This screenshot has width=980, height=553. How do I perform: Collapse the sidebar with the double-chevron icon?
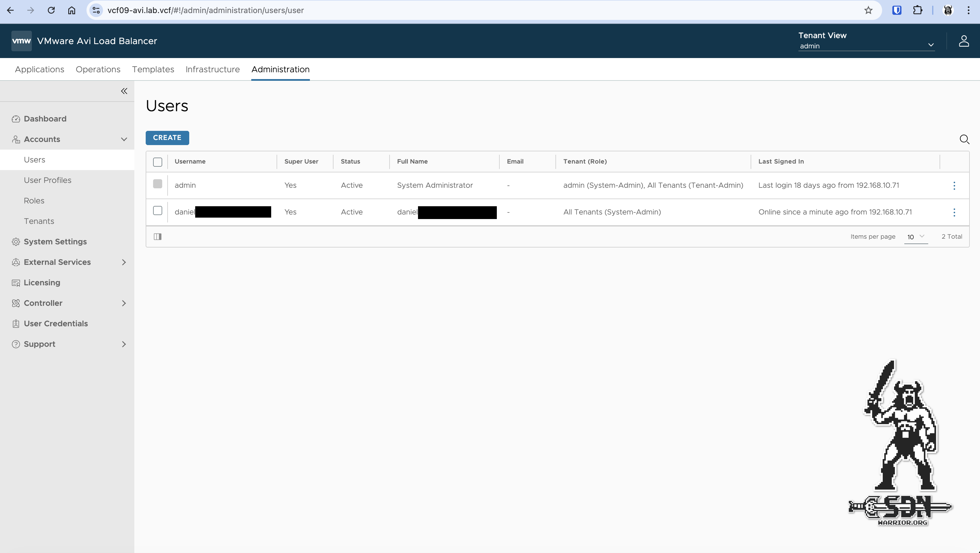(124, 91)
